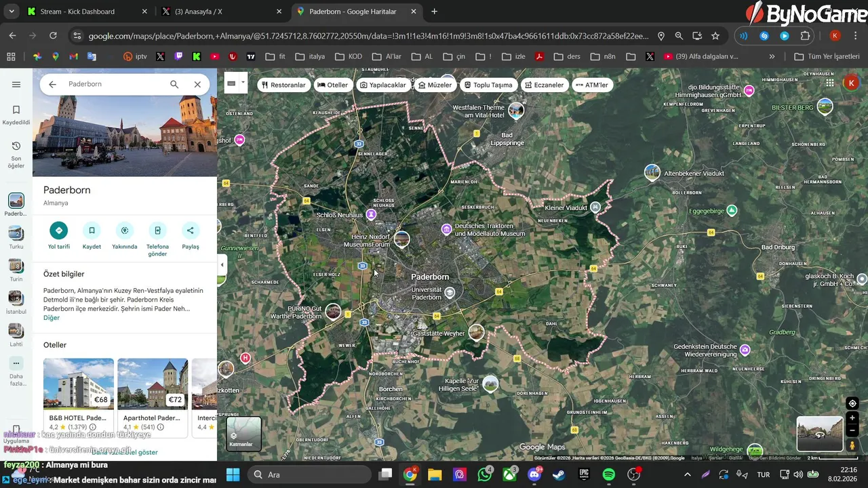
Task: Zoom in on the map
Action: tap(852, 418)
